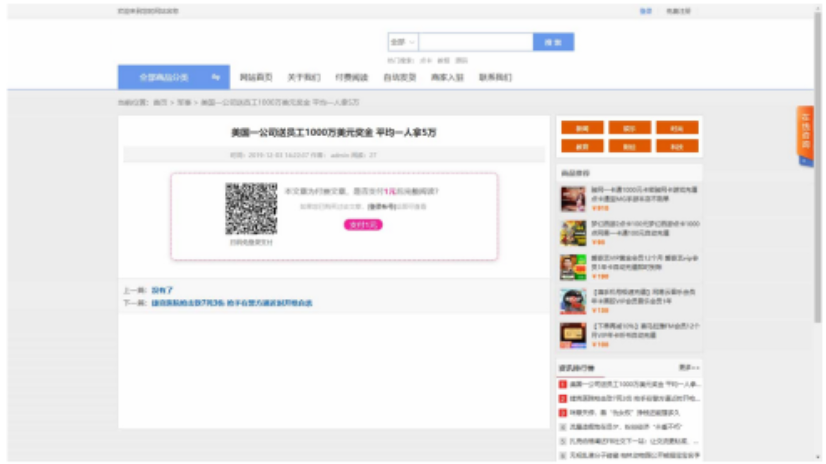Open the second recommended product thumbnail

click(572, 233)
